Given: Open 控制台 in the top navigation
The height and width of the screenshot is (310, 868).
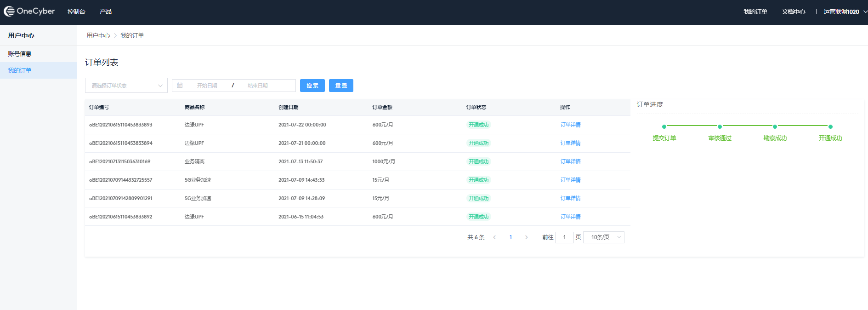Looking at the screenshot, I should [x=76, y=12].
